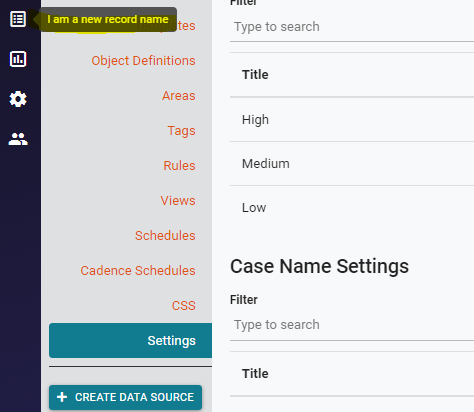Select the highlighted Settings item
This screenshot has height=412, width=474.
click(130, 340)
